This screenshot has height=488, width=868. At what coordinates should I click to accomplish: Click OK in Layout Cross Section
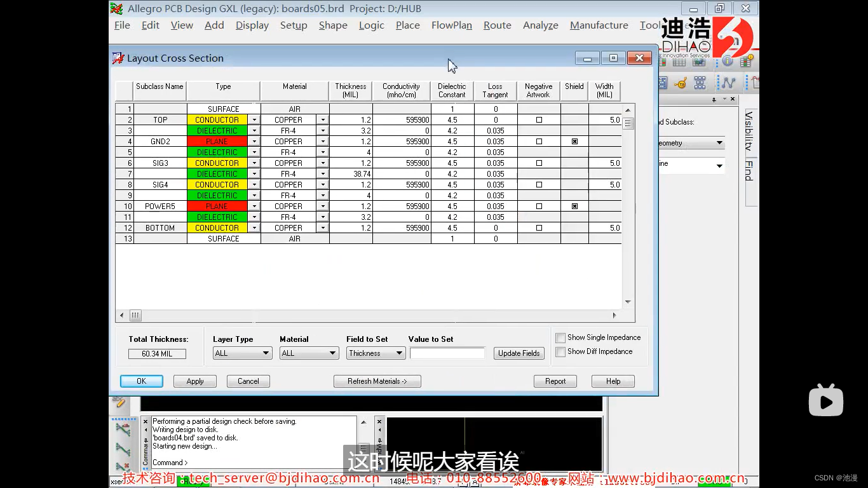pyautogui.click(x=142, y=381)
